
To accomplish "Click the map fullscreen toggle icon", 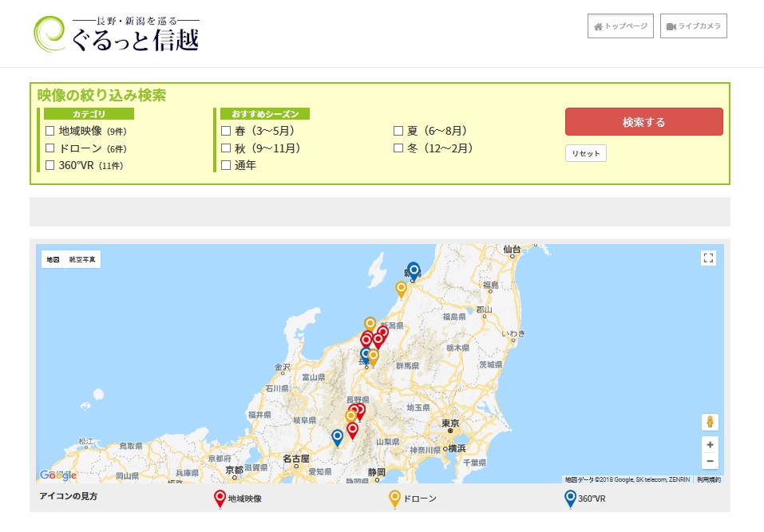I will coord(708,258).
